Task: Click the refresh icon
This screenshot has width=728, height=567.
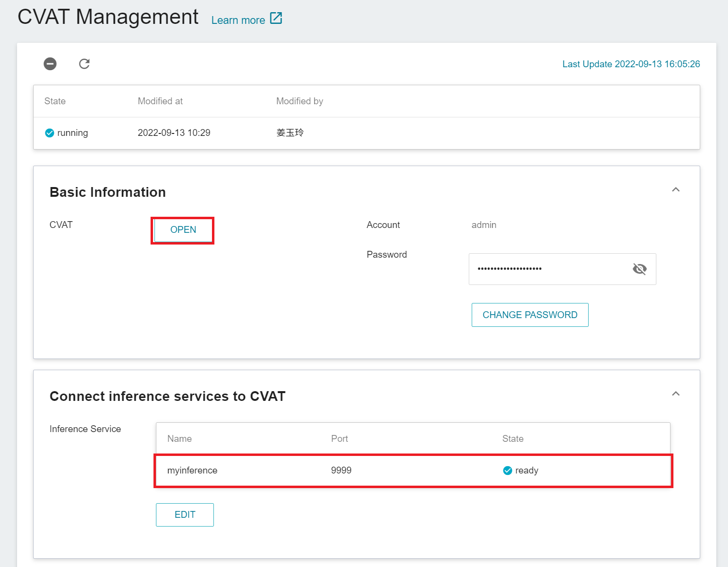Action: 84,64
